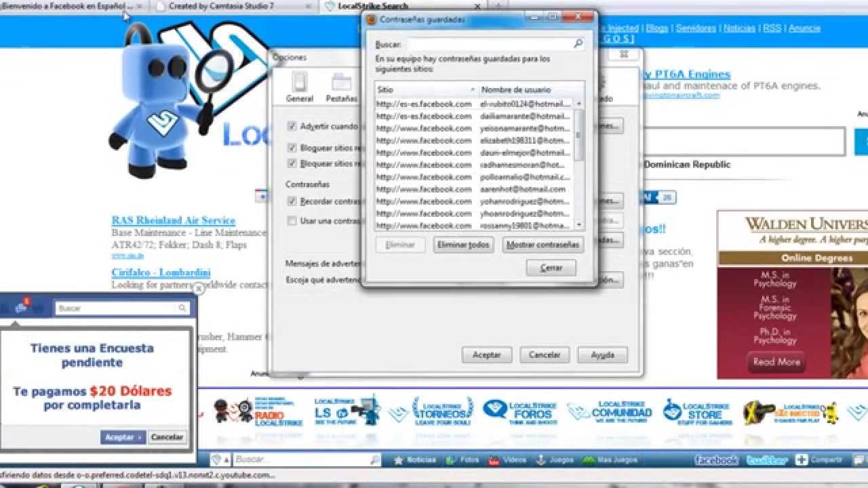
Task: Click the Mostrar contraseñas button
Action: tap(543, 245)
